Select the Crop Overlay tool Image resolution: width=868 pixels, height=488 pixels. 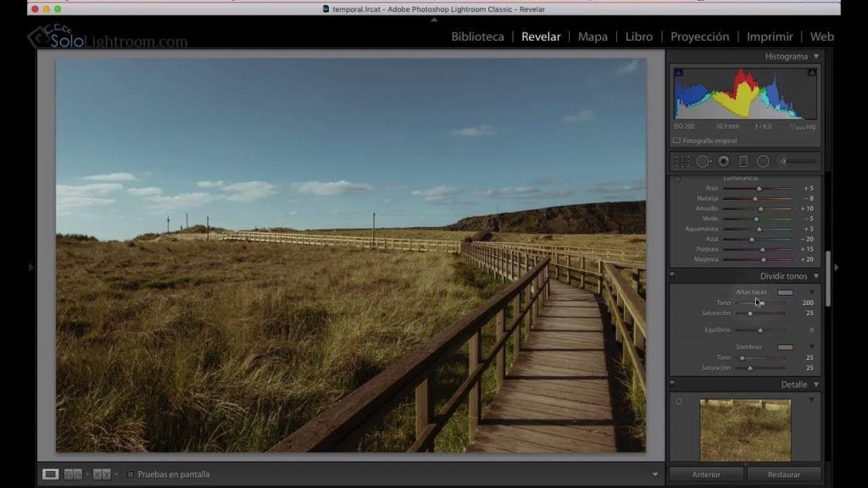(x=682, y=161)
